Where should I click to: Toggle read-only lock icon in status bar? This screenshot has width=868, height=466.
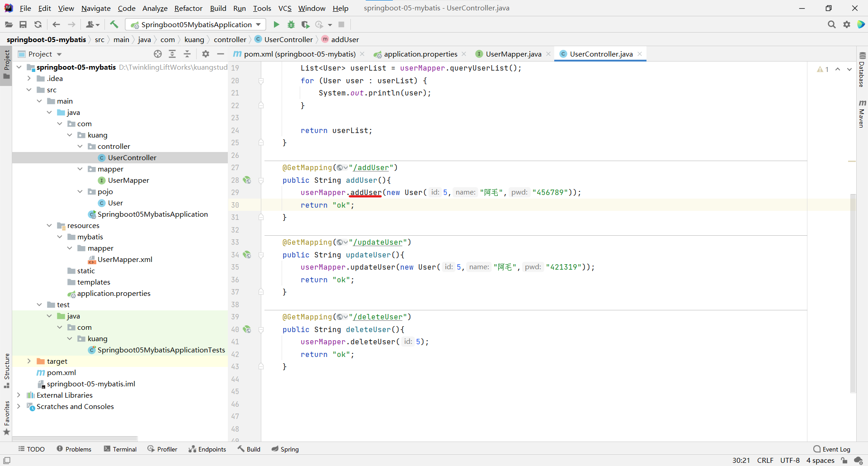(844, 461)
